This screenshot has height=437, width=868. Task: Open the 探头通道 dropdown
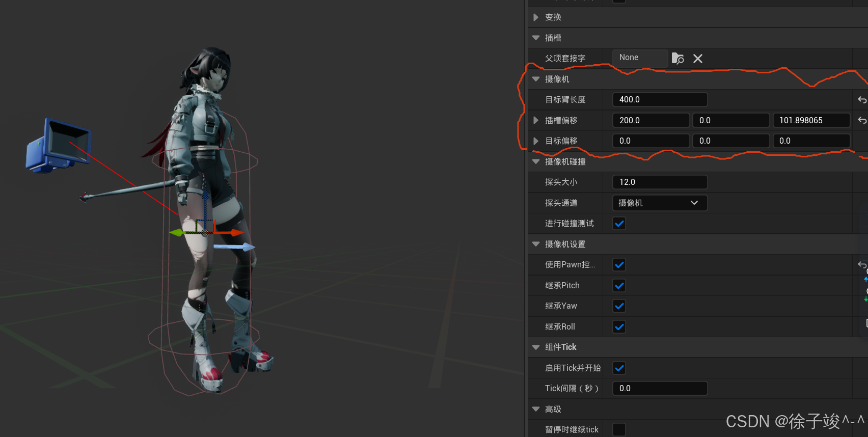(x=660, y=203)
